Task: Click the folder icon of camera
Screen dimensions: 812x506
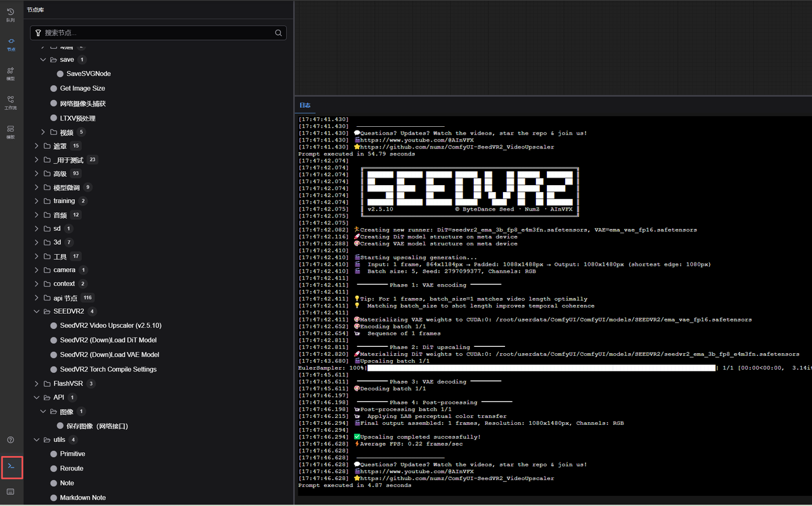Action: (x=48, y=269)
